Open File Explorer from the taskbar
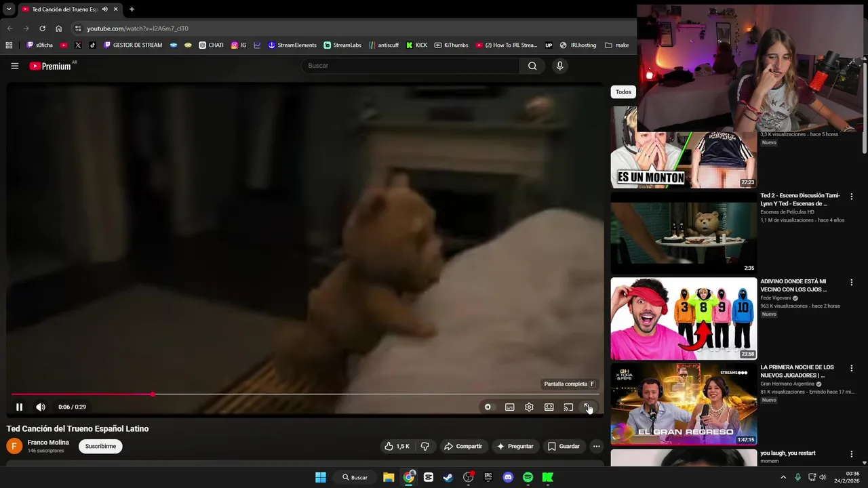 click(389, 477)
